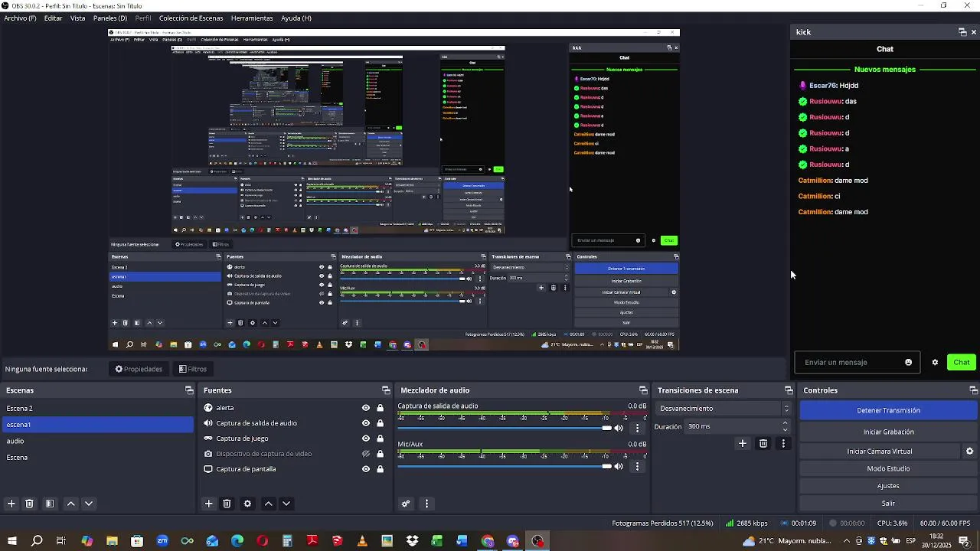The height and width of the screenshot is (551, 980).
Task: Open Desvanecimiento transition dropdown
Action: pyautogui.click(x=724, y=409)
